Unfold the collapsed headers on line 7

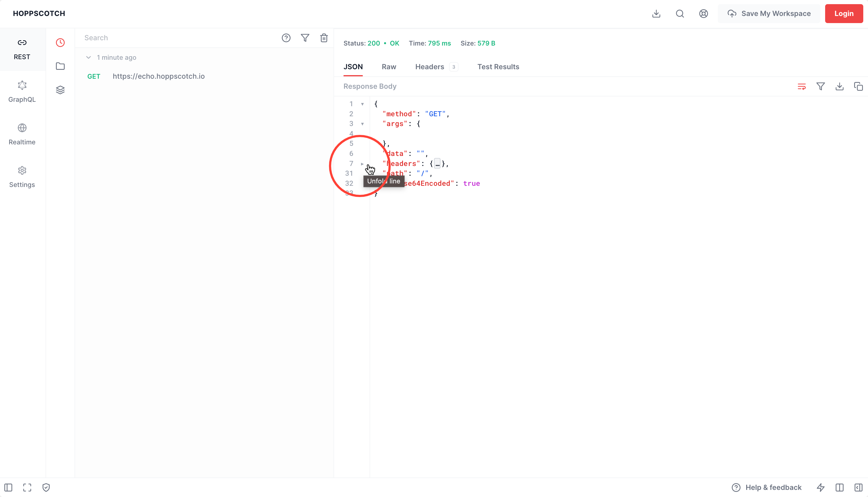coord(362,164)
